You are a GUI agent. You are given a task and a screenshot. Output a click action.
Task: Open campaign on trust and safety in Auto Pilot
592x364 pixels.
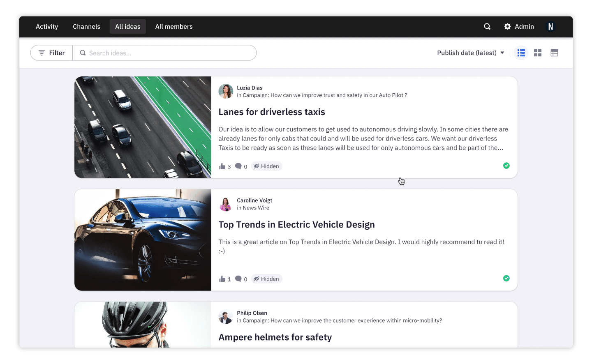coord(325,95)
